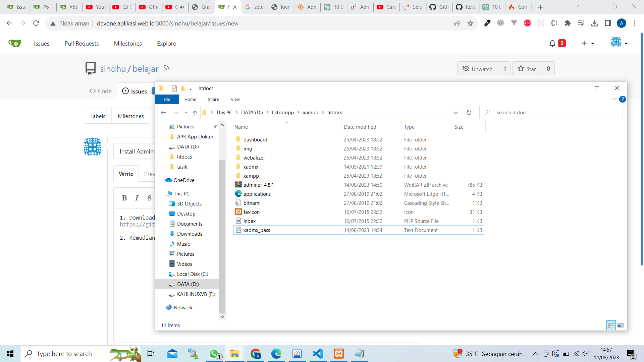Expand the address bar history dropdown
The width and height of the screenshot is (644, 362).
click(455, 113)
